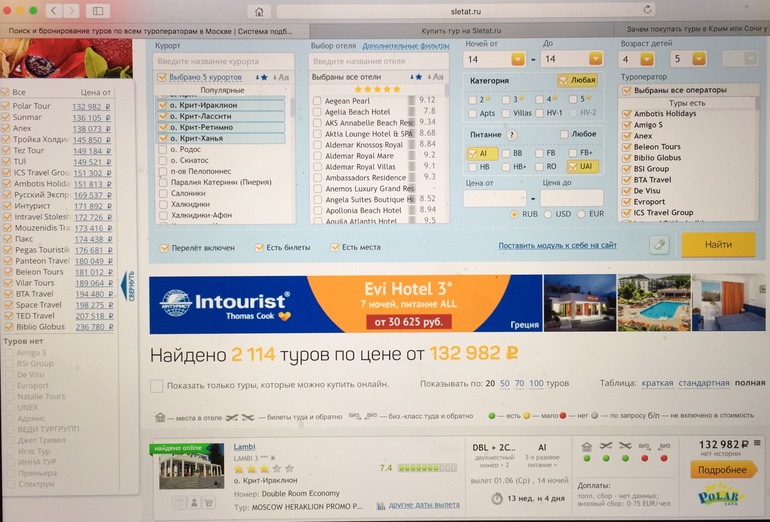Click Поставить модуль к себе на сайт link
The image size is (770, 522).
pyautogui.click(x=557, y=246)
